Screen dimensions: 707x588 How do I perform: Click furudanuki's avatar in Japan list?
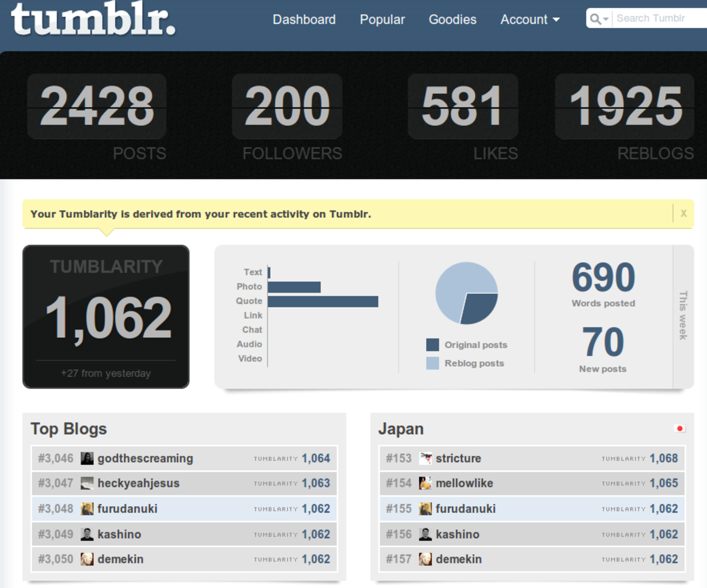[x=425, y=509]
